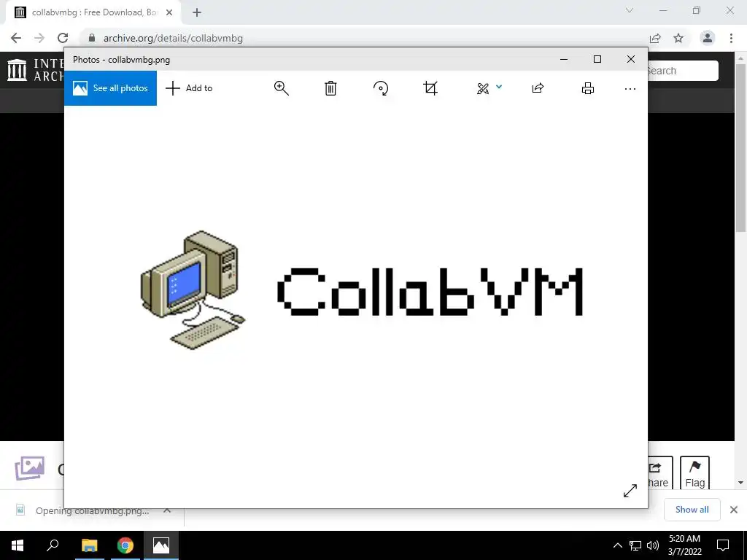Click Edit & Create pencil icon

coord(483,88)
